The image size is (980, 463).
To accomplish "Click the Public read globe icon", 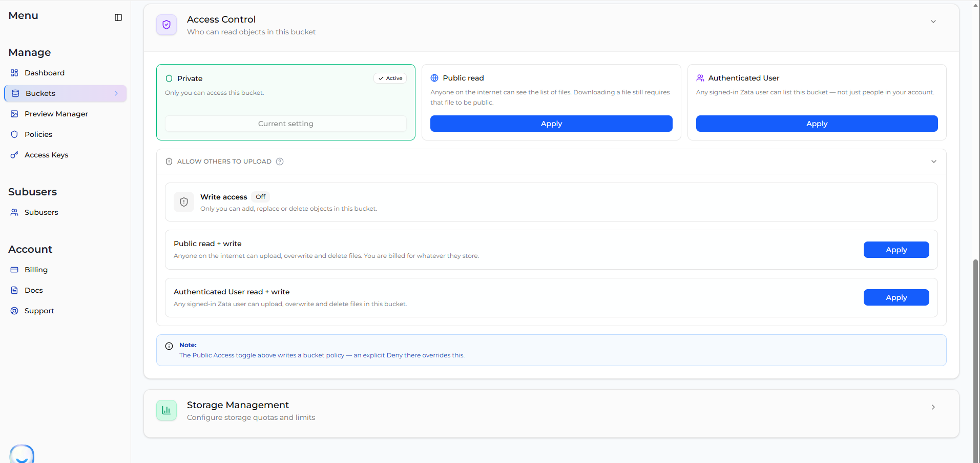I will (434, 78).
